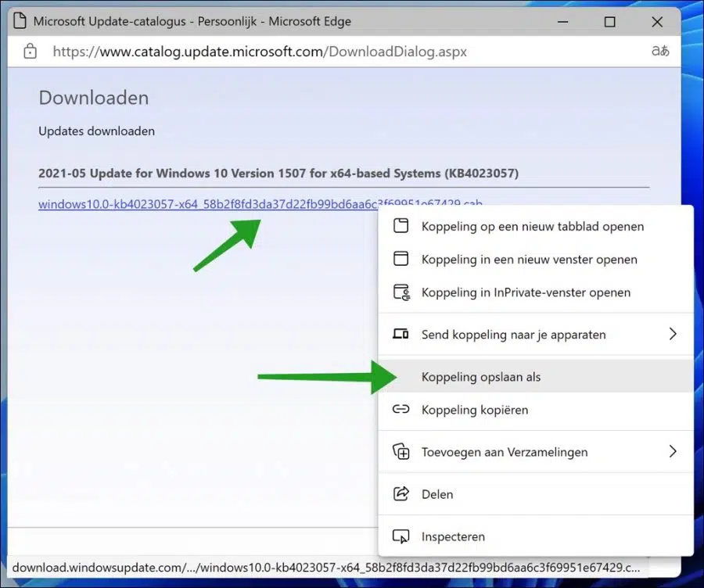Image resolution: width=704 pixels, height=588 pixels.
Task: Click the new tab icon in context menu
Action: coord(401,226)
